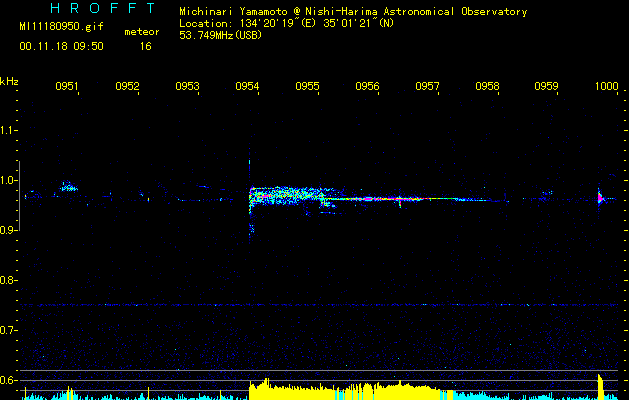This screenshot has height=400, width=629.
Task: Click the meteor count value 16
Action: pyautogui.click(x=146, y=47)
